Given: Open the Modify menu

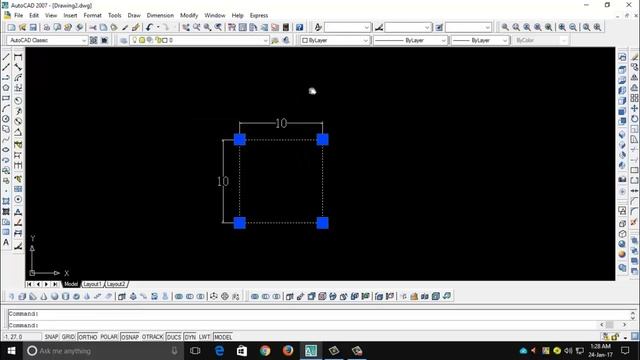Looking at the screenshot, I should point(189,16).
